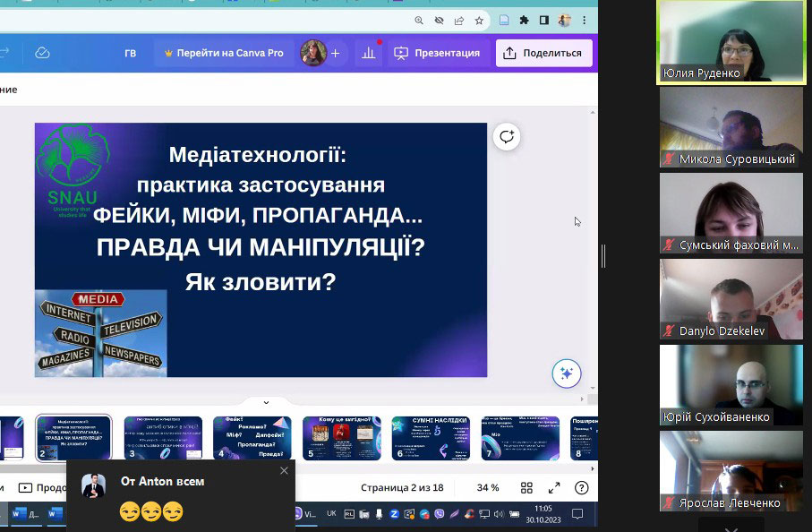Image resolution: width=812 pixels, height=532 pixels.
Task: Click Telegram icon in system tray
Action: click(x=424, y=514)
